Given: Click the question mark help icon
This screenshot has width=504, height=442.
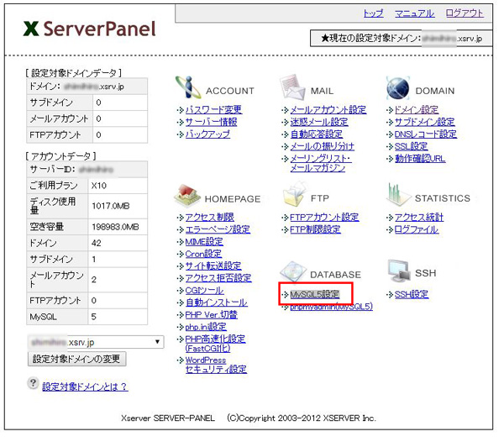Looking at the screenshot, I should point(33,383).
